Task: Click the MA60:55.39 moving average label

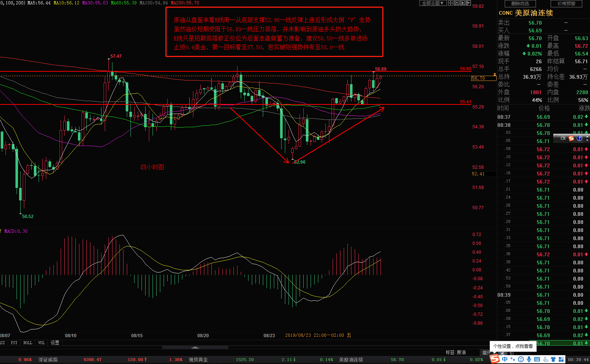Action: click(x=124, y=3)
